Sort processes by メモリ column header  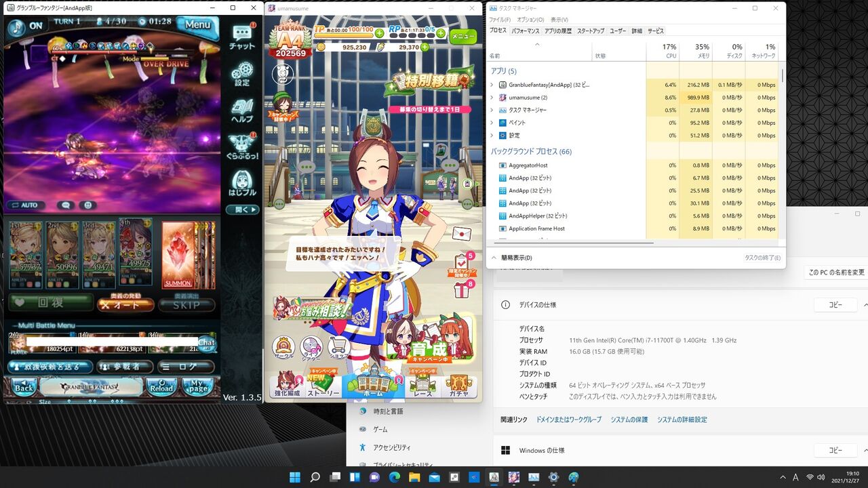coord(696,51)
